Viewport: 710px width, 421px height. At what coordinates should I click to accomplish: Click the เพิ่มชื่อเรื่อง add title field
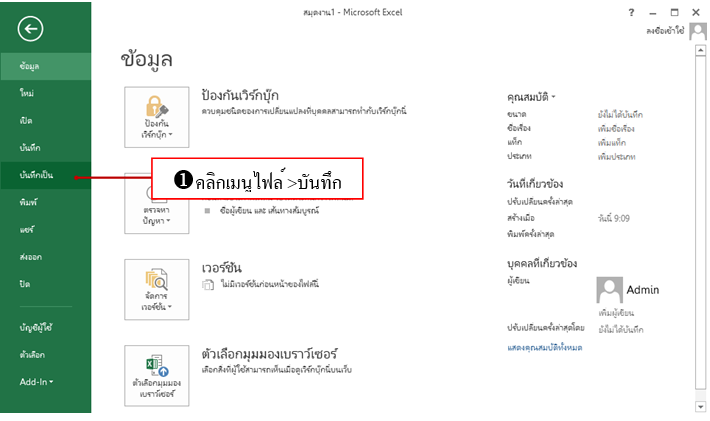(x=616, y=129)
